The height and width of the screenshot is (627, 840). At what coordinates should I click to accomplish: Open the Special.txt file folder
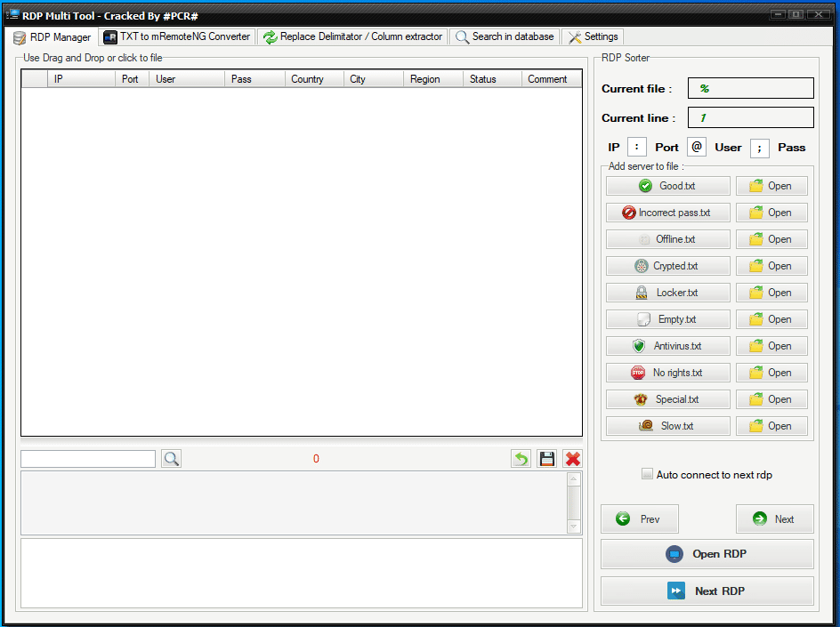click(771, 399)
